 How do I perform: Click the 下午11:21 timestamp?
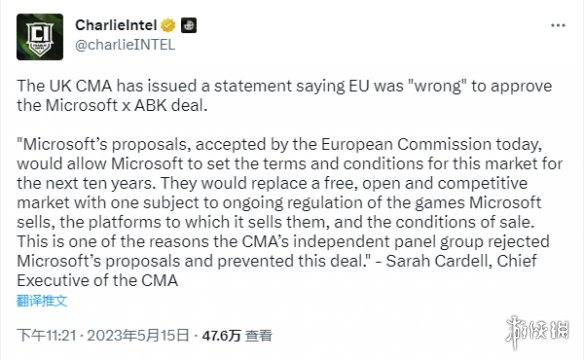point(47,335)
